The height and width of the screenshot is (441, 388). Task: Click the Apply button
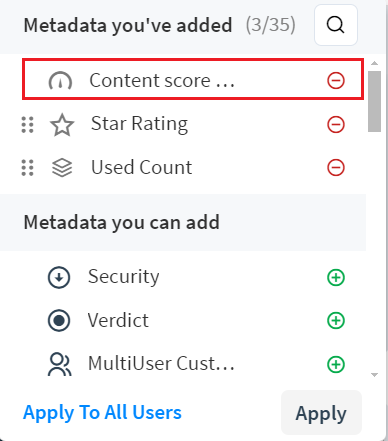pyautogui.click(x=321, y=413)
